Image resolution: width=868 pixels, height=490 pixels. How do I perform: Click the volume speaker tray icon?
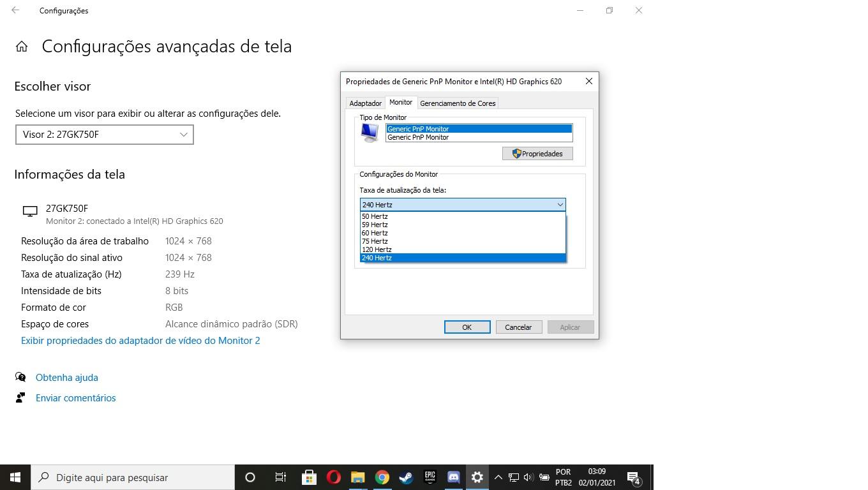tap(528, 477)
